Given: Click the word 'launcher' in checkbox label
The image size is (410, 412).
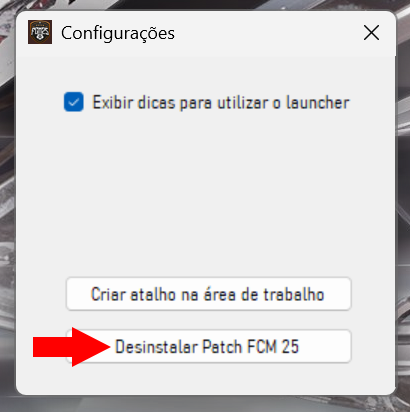Looking at the screenshot, I should pos(318,102).
